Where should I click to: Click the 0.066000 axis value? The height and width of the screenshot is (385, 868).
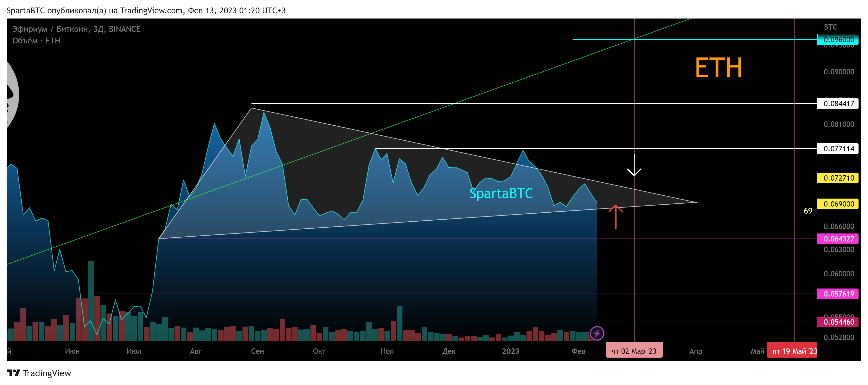coord(839,226)
